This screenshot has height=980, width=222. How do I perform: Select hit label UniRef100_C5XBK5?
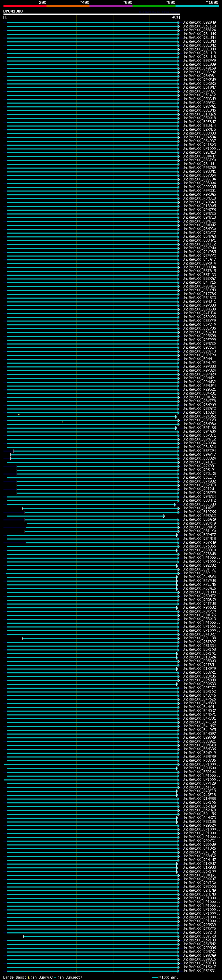199,84
